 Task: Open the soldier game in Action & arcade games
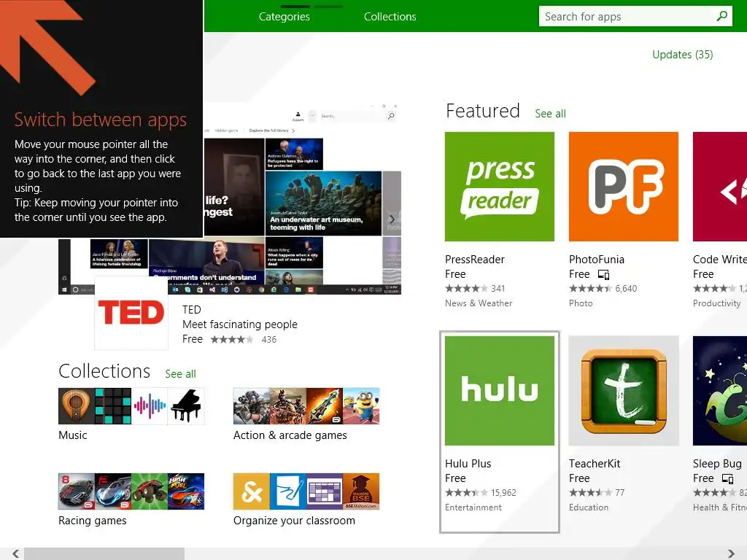pyautogui.click(x=287, y=406)
